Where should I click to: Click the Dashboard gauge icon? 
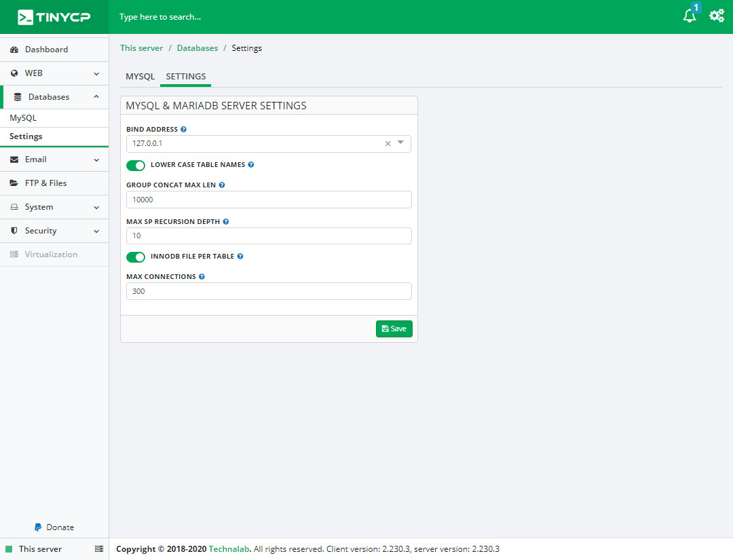pos(14,50)
